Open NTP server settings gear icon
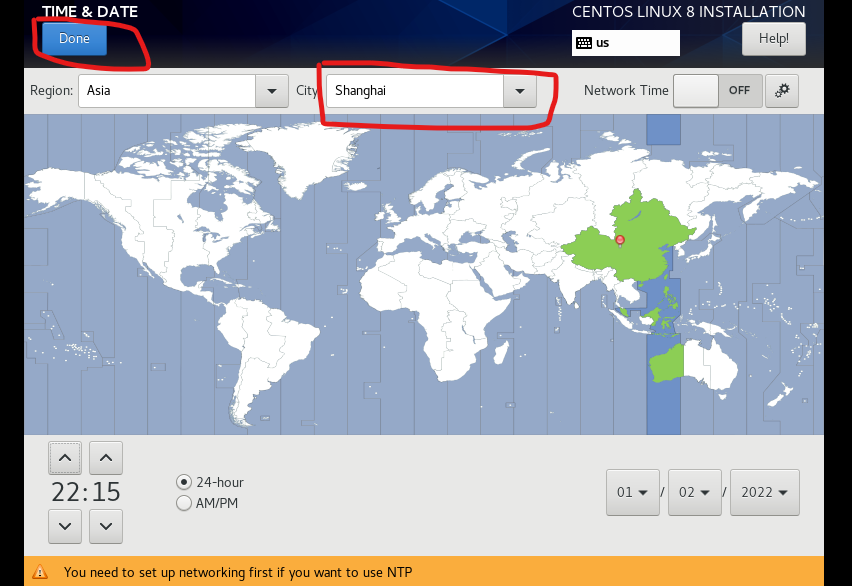Viewport: 852px width, 586px height. click(x=782, y=91)
